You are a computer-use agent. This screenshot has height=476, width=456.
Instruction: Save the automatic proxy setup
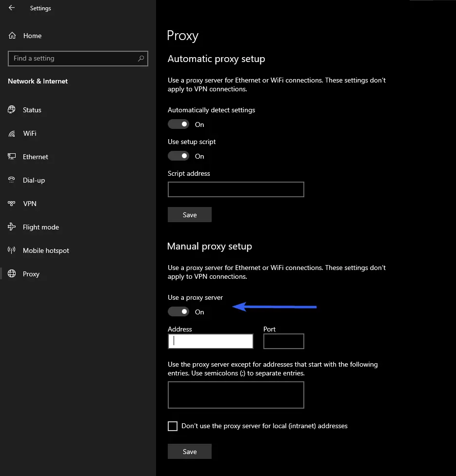(x=189, y=215)
